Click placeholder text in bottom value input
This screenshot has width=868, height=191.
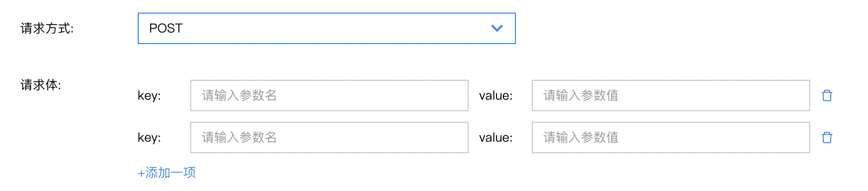pyautogui.click(x=581, y=137)
